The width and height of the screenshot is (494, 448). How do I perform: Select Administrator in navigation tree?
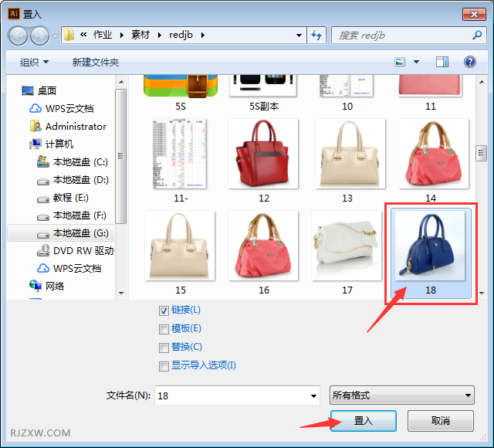point(68,127)
